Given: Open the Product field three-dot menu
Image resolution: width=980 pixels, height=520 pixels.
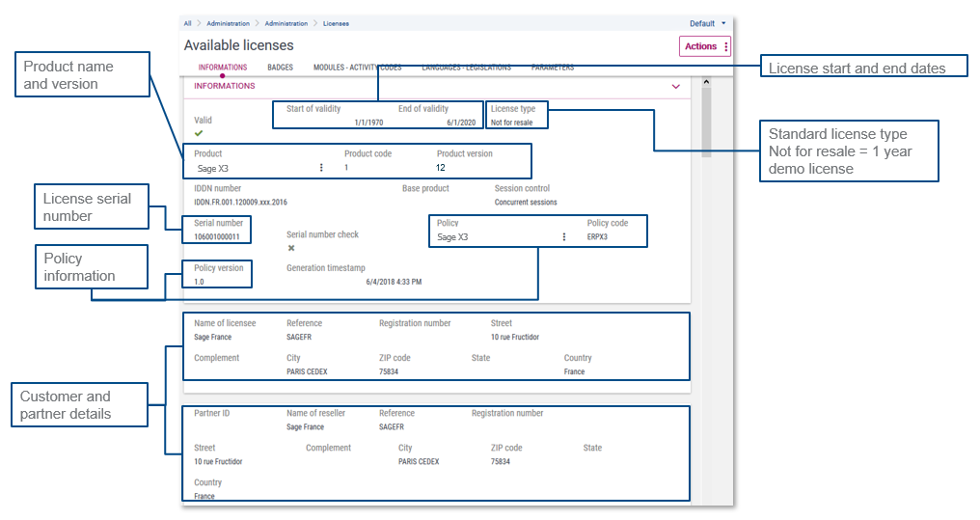Looking at the screenshot, I should pyautogui.click(x=321, y=168).
